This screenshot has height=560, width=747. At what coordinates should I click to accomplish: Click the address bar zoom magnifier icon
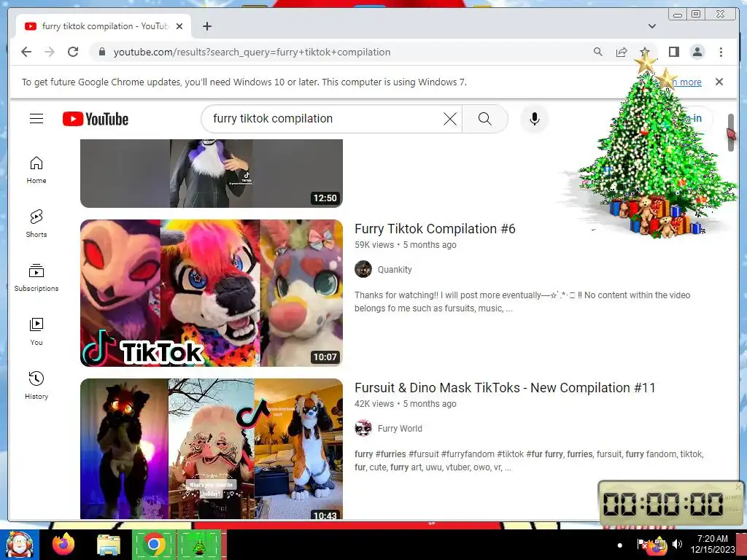(x=598, y=52)
